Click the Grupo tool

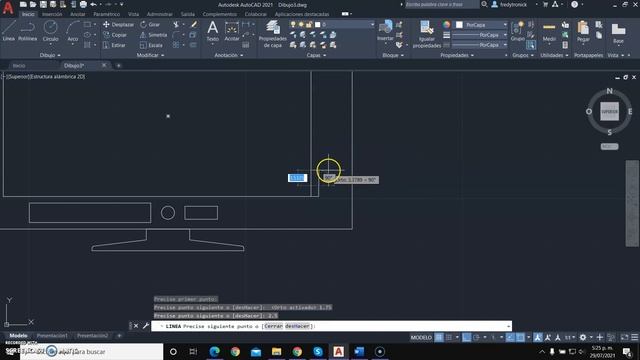517,31
